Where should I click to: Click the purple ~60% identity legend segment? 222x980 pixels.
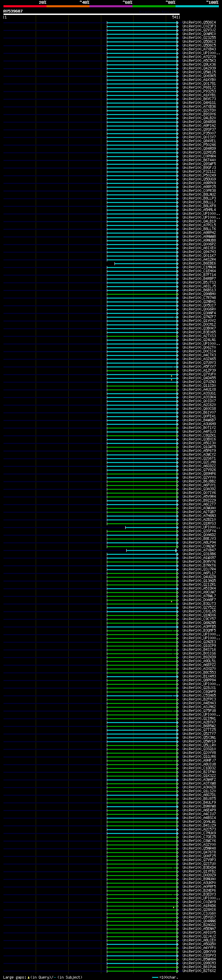click(111, 6)
